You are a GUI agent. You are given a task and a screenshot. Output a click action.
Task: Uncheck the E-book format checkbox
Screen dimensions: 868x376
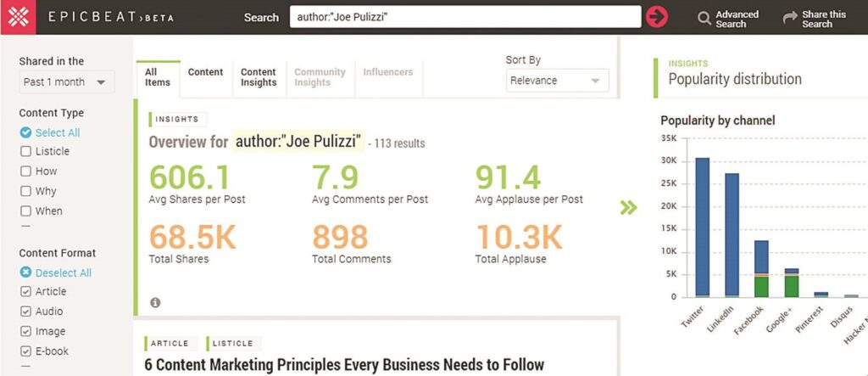(25, 351)
